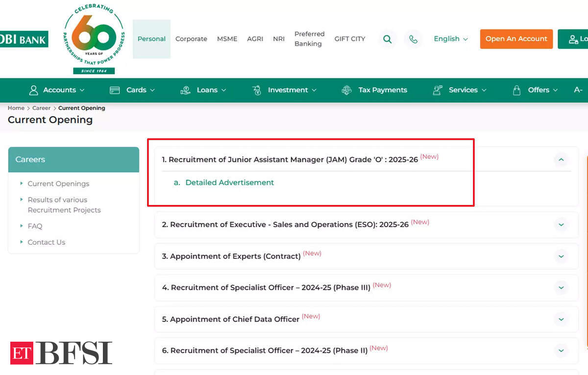This screenshot has height=375, width=588.
Task: Click the Career breadcrumb link
Action: coord(41,108)
